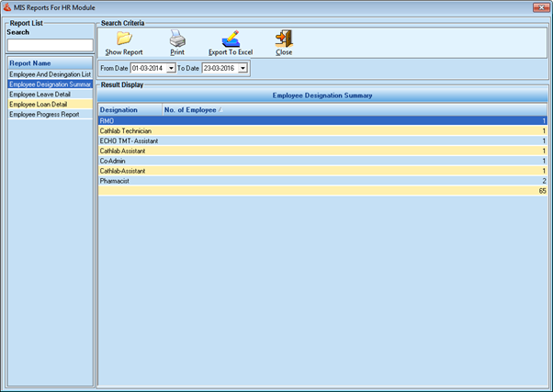Select the ECHO TMT-Assistant row
The width and height of the screenshot is (553, 392).
coord(322,140)
